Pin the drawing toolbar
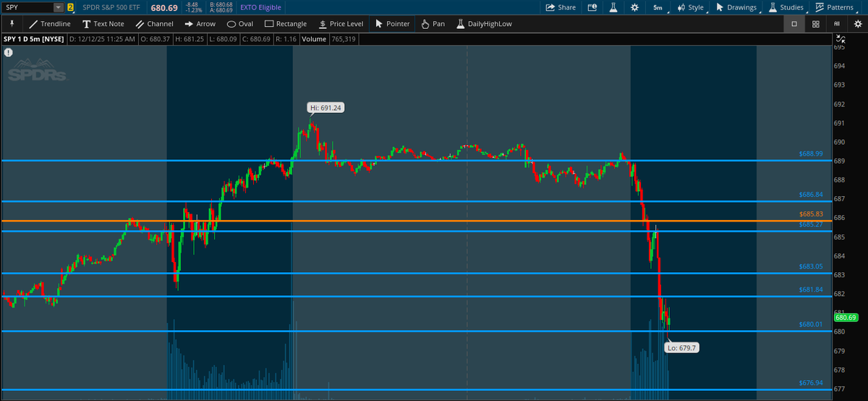 tap(12, 24)
